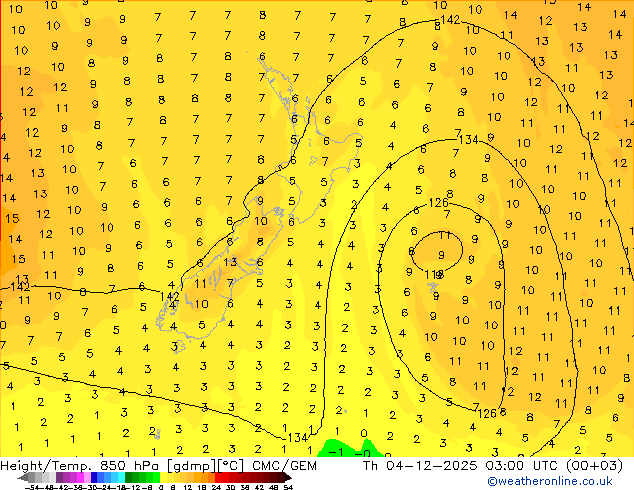
Task: Click the '-54' label at the legend's left end
Action: coord(31,487)
